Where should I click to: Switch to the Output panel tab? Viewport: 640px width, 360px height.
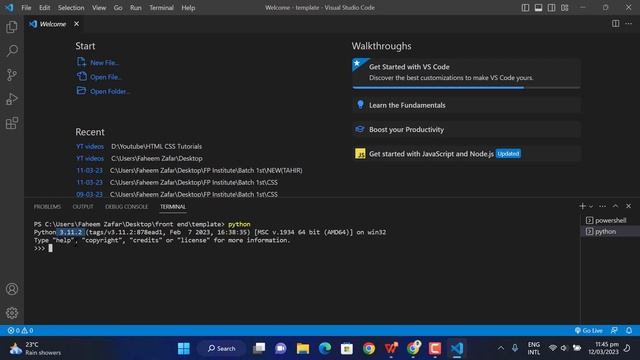(x=83, y=207)
